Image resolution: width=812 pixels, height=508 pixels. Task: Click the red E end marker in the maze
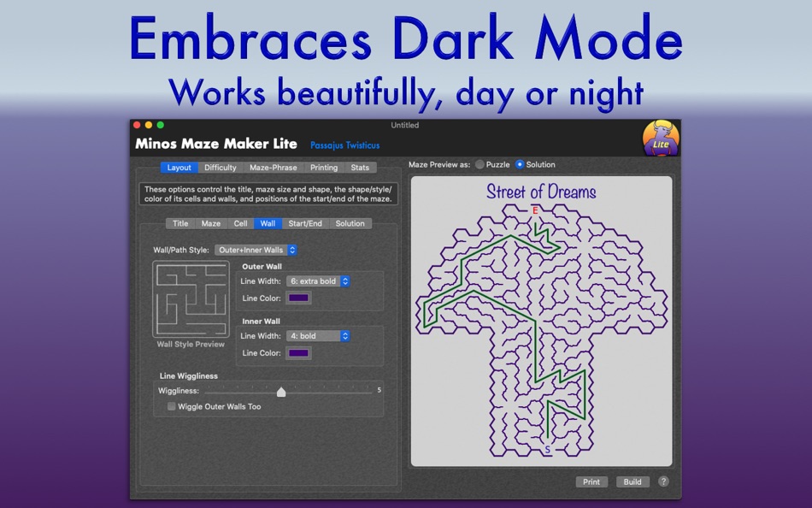coord(535,210)
